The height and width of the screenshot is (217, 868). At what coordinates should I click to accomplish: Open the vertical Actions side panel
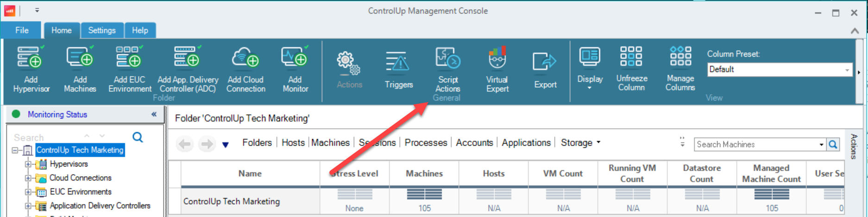pyautogui.click(x=854, y=147)
